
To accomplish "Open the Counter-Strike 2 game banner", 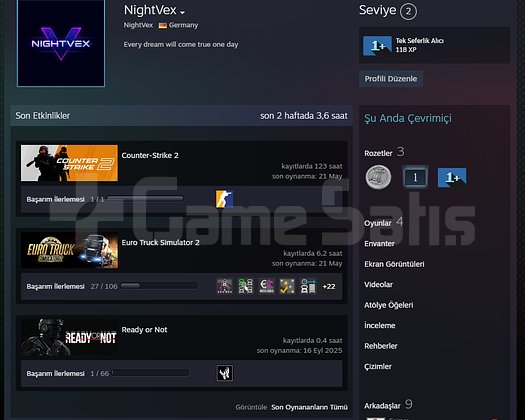I will coord(69,163).
